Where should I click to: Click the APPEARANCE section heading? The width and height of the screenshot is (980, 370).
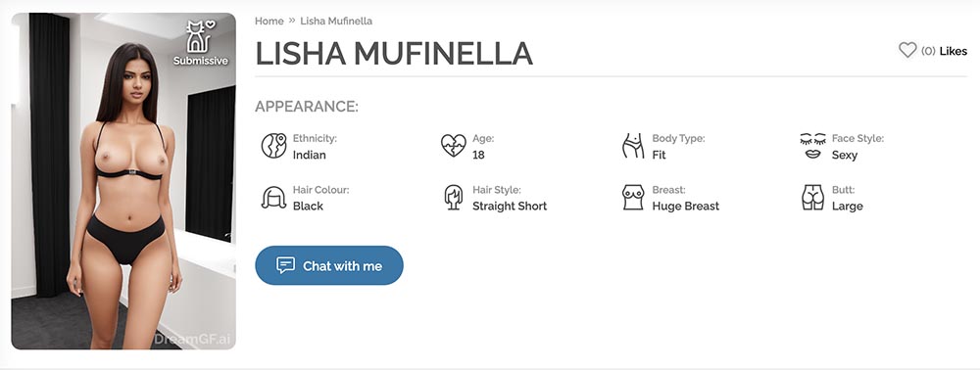coord(307,107)
